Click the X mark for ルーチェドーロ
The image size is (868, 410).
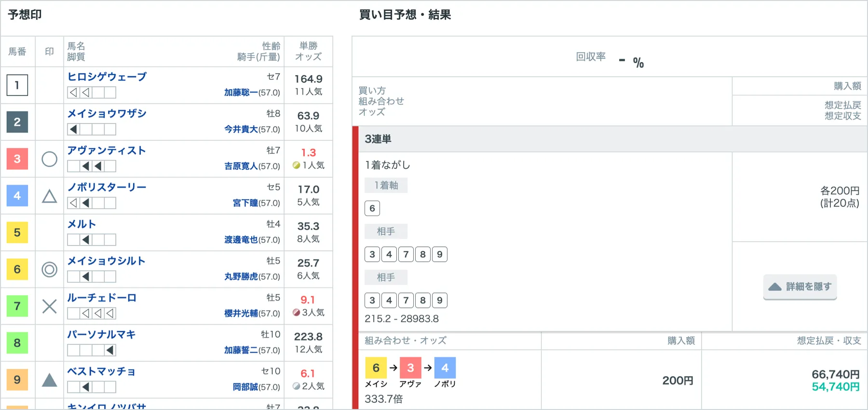click(49, 306)
